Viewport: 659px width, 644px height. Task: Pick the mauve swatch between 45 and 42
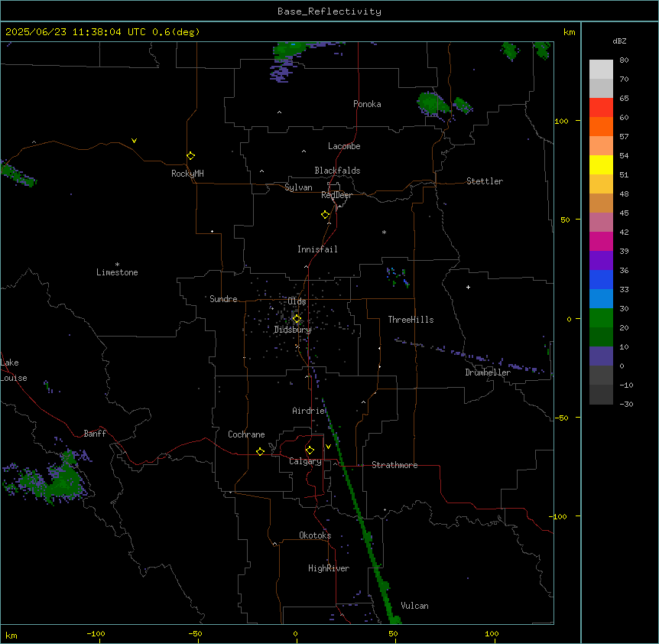(601, 222)
